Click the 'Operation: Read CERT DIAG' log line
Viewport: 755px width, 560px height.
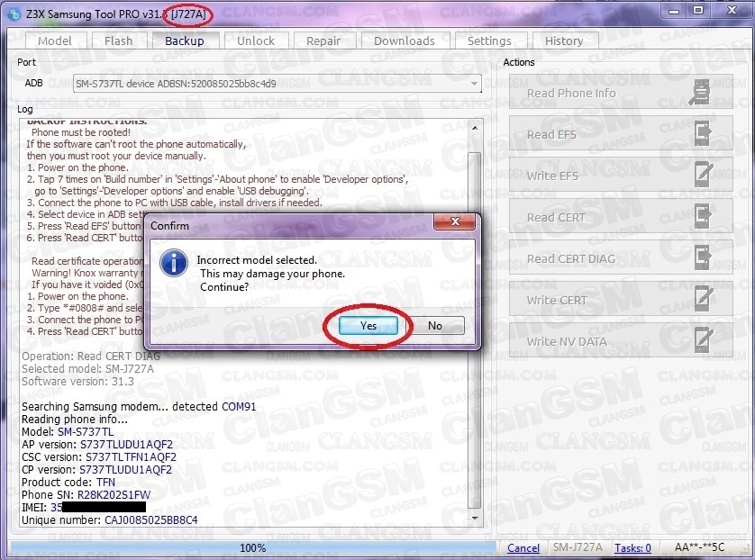90,357
